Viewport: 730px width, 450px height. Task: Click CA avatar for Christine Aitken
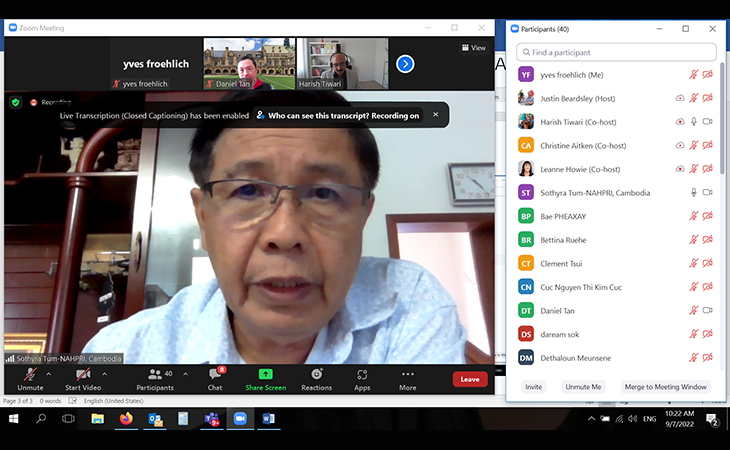526,145
